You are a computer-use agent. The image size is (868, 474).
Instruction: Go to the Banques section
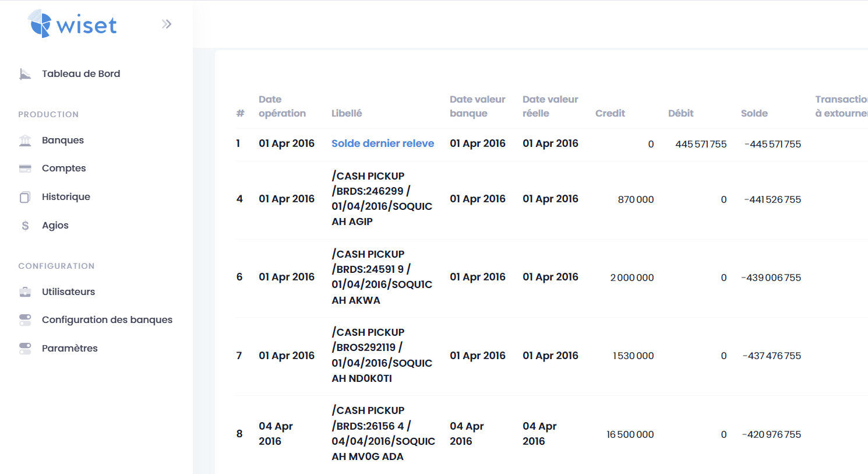tap(63, 141)
